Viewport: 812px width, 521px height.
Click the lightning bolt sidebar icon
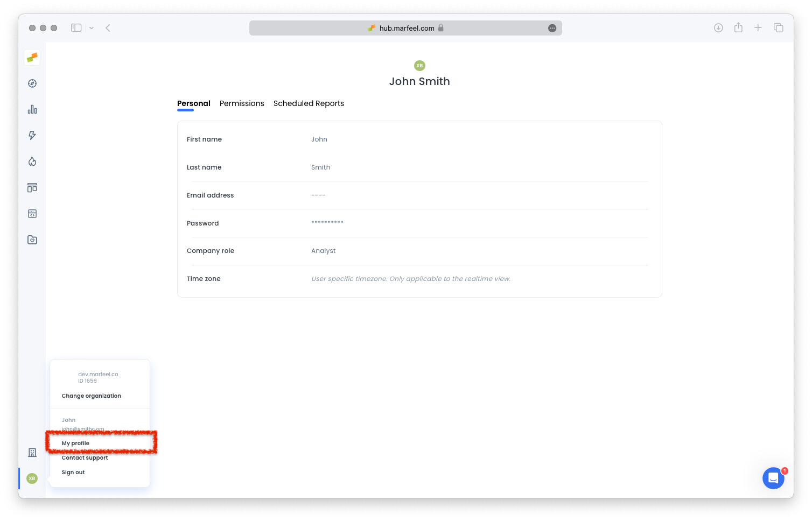pos(32,136)
